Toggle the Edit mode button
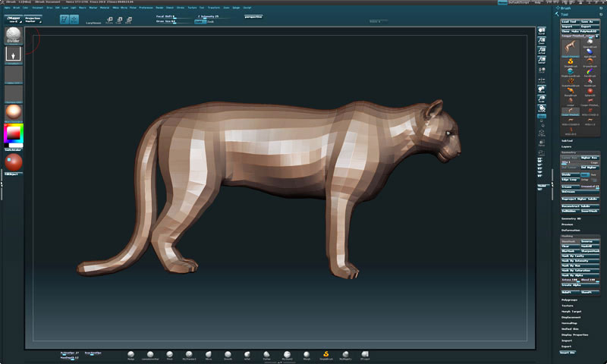 pyautogui.click(x=64, y=19)
